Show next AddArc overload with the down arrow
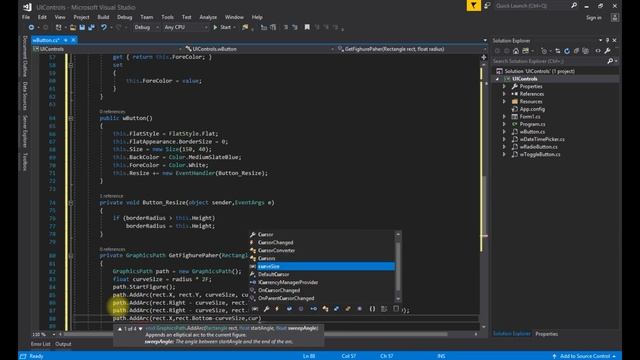This screenshot has width=640, height=360. tap(140, 329)
